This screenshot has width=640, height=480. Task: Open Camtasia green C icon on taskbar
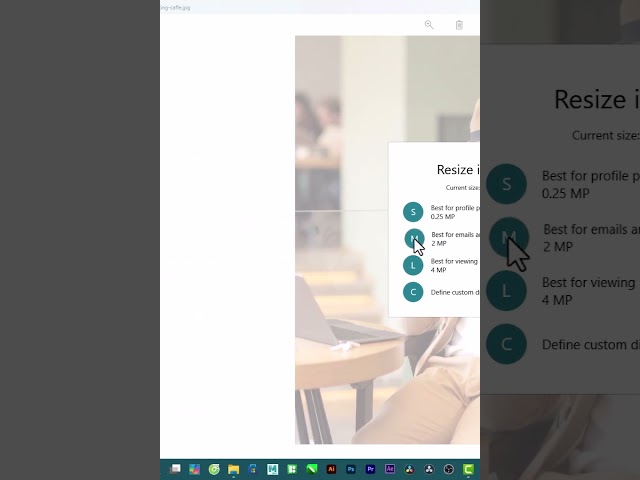[468, 469]
